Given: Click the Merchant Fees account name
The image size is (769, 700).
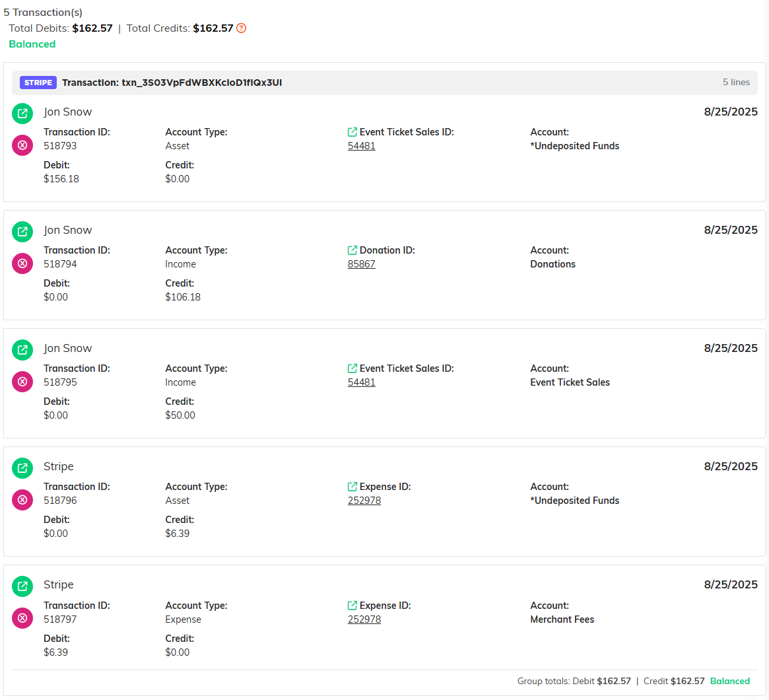Looking at the screenshot, I should click(x=562, y=619).
